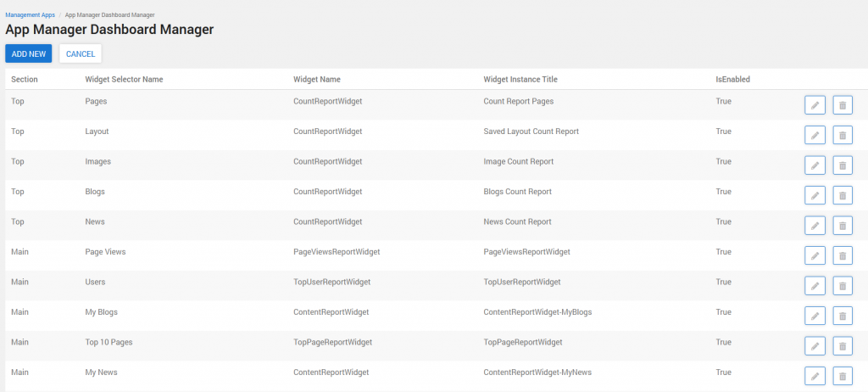The image size is (868, 392).
Task: Delete the My News widget row
Action: click(x=843, y=376)
